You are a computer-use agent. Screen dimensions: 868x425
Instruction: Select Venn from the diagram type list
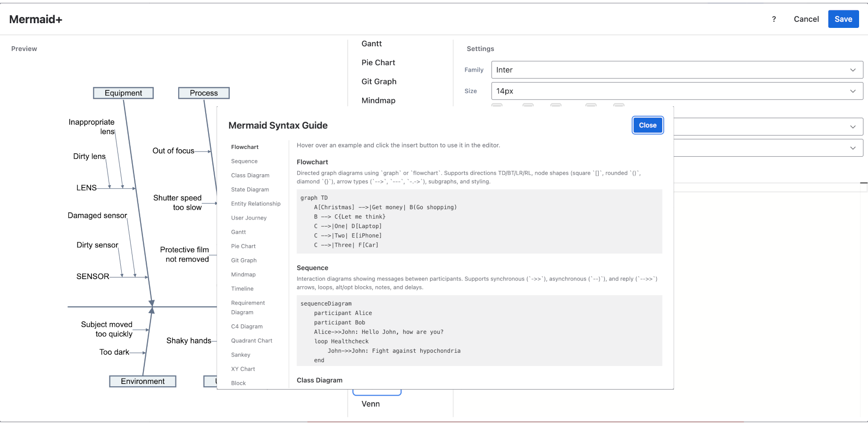click(371, 404)
